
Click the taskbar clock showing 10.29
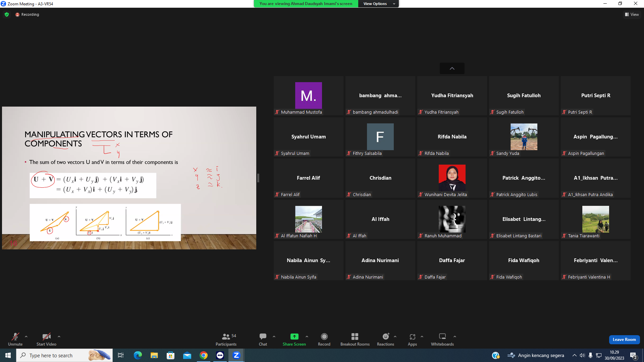(x=614, y=355)
